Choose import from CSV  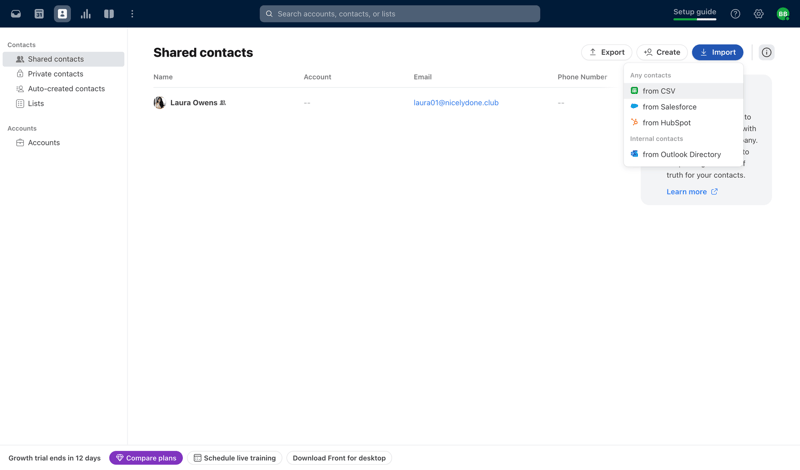click(683, 91)
